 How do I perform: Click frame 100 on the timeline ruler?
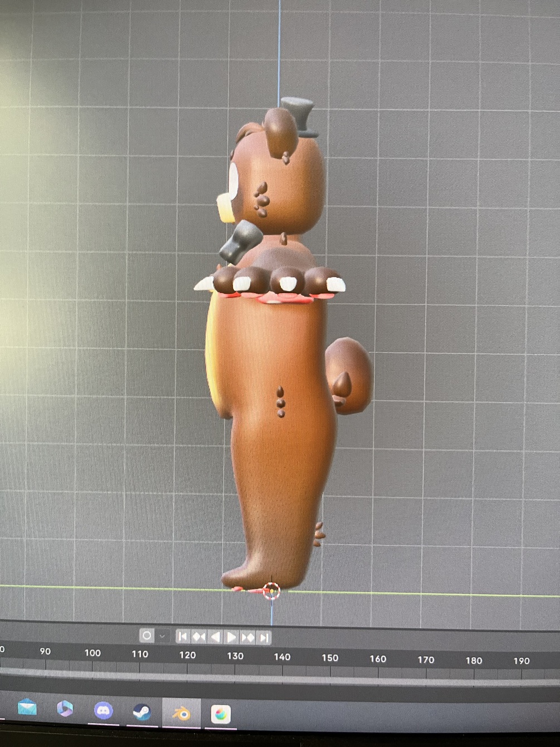92,653
